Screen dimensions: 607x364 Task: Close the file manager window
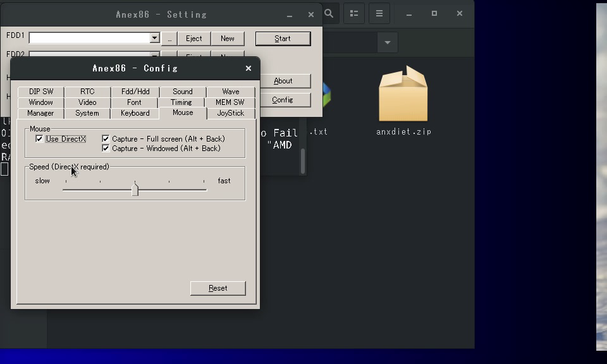pos(460,13)
